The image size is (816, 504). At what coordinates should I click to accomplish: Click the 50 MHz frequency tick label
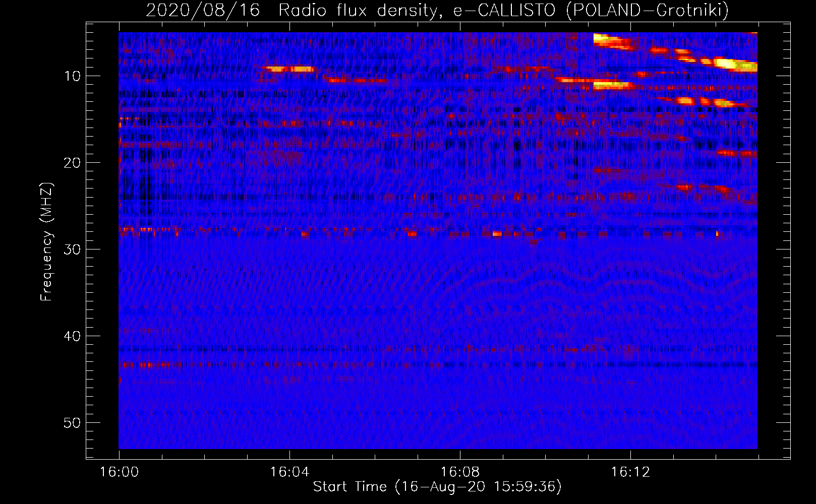[72, 423]
